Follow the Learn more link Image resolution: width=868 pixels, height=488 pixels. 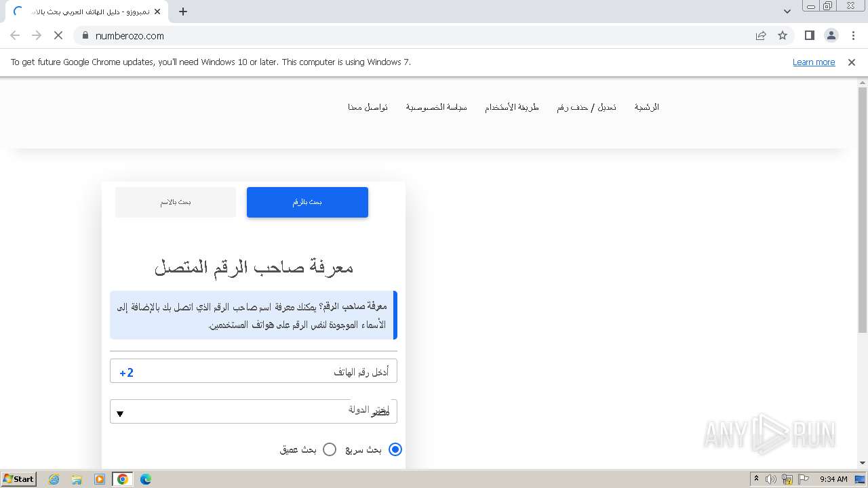click(814, 62)
